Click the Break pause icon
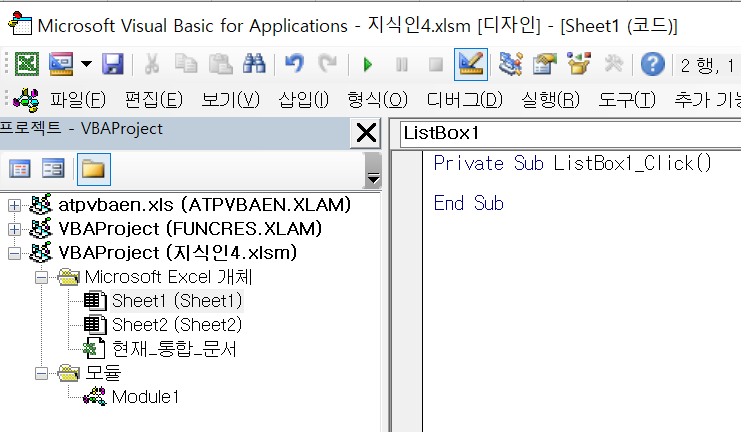 tap(402, 64)
